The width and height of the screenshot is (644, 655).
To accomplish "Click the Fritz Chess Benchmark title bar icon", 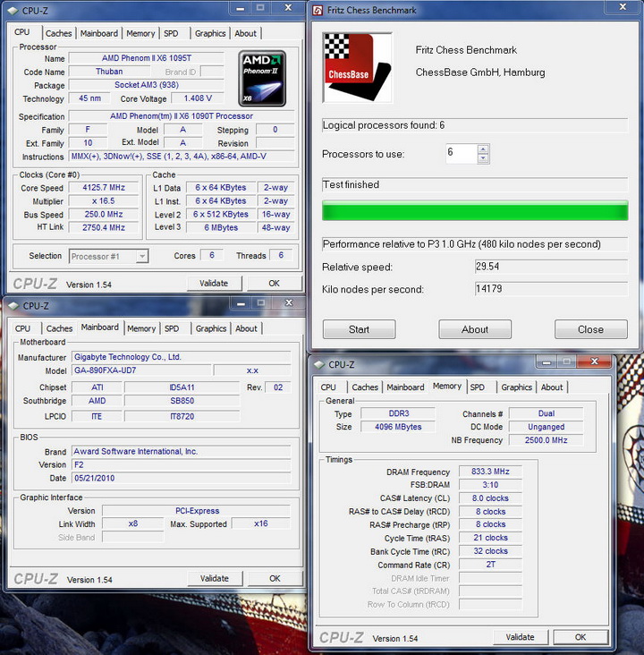I will [318, 10].
